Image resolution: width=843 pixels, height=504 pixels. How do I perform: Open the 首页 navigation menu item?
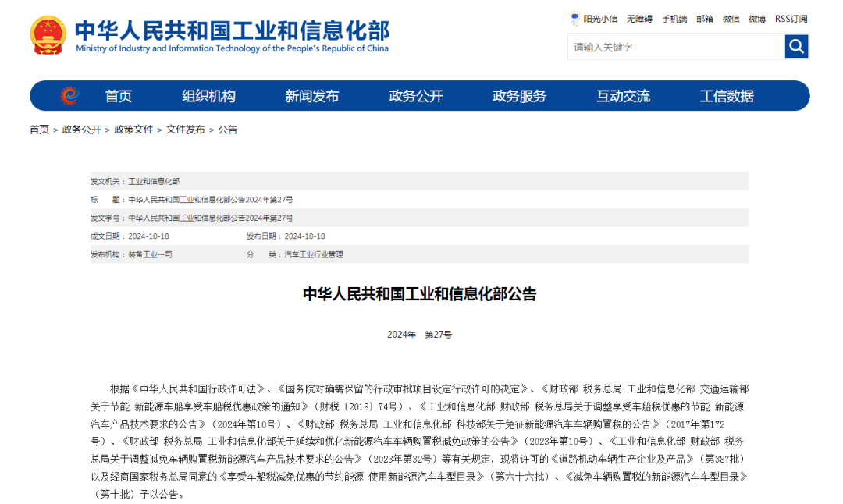(x=119, y=96)
